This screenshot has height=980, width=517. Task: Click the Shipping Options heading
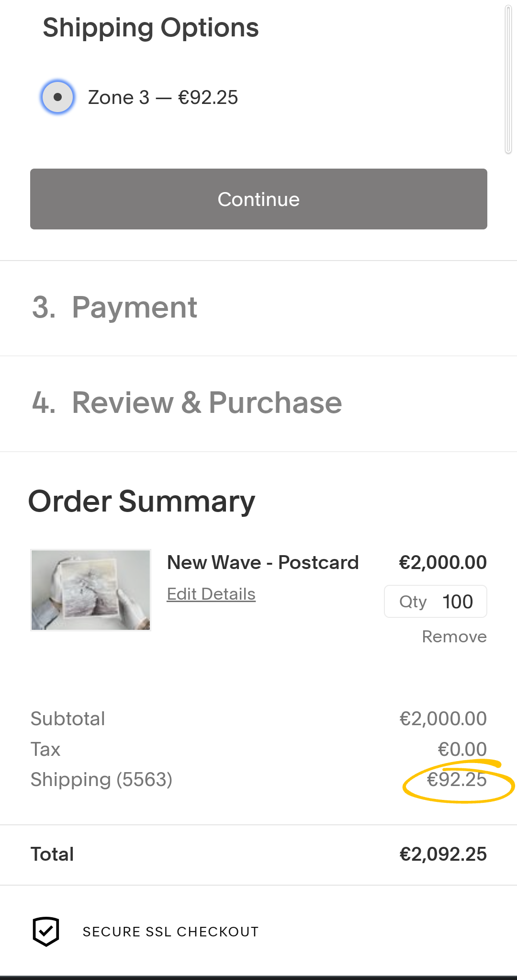pyautogui.click(x=151, y=28)
